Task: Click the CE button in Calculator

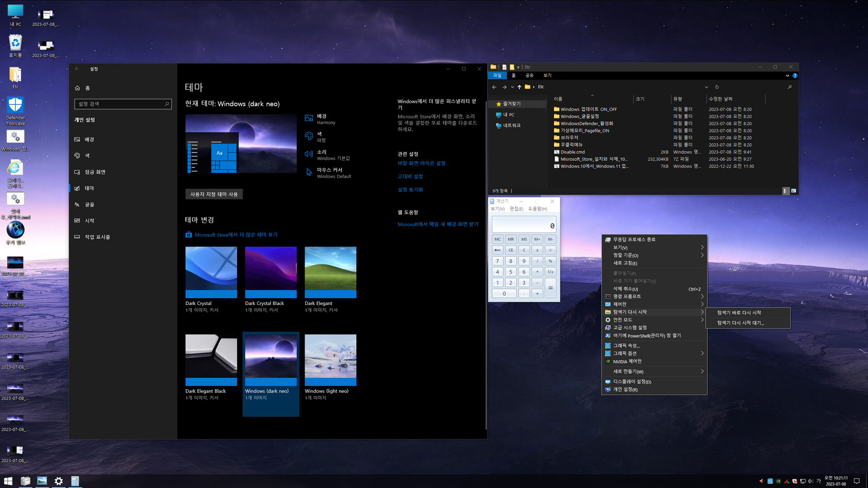Action: coord(511,250)
